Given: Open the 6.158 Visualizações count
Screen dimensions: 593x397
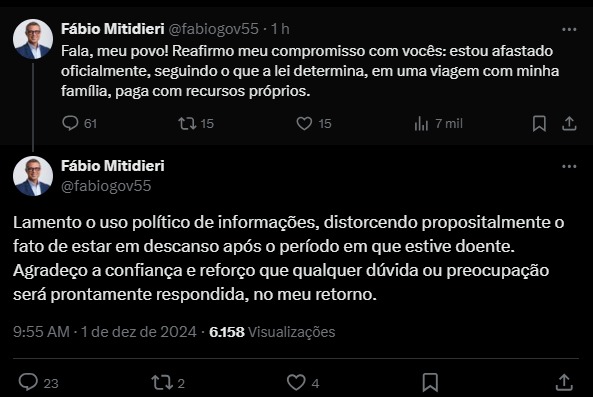Looking at the screenshot, I should [272, 332].
